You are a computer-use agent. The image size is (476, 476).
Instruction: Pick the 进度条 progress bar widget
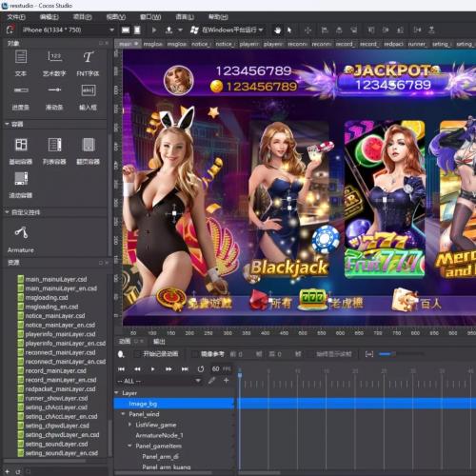21,90
